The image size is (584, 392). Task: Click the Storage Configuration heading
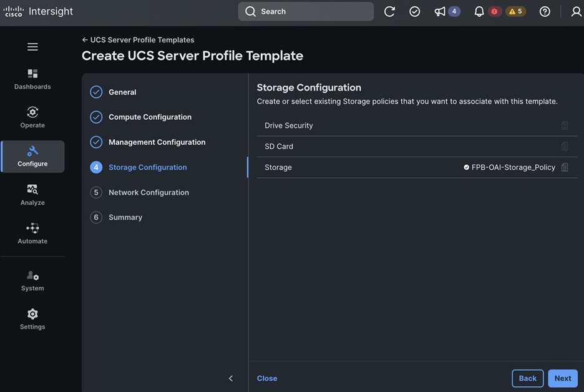coord(309,87)
